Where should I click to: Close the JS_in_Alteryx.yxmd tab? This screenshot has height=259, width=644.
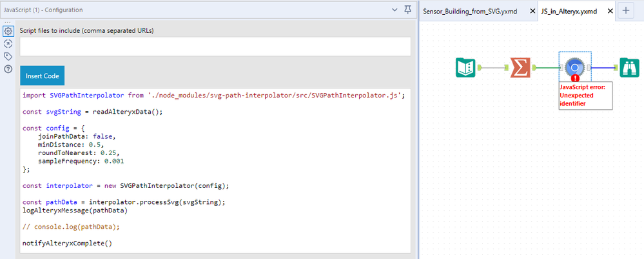610,11
